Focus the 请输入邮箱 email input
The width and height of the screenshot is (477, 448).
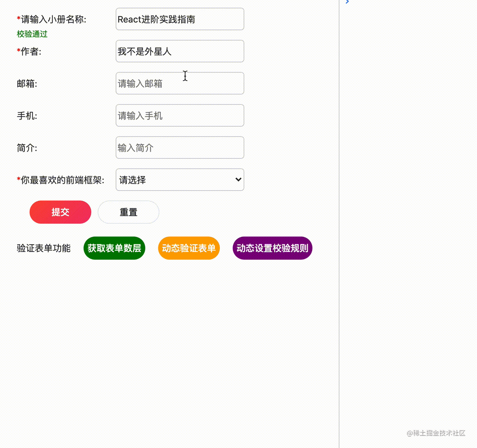[180, 83]
